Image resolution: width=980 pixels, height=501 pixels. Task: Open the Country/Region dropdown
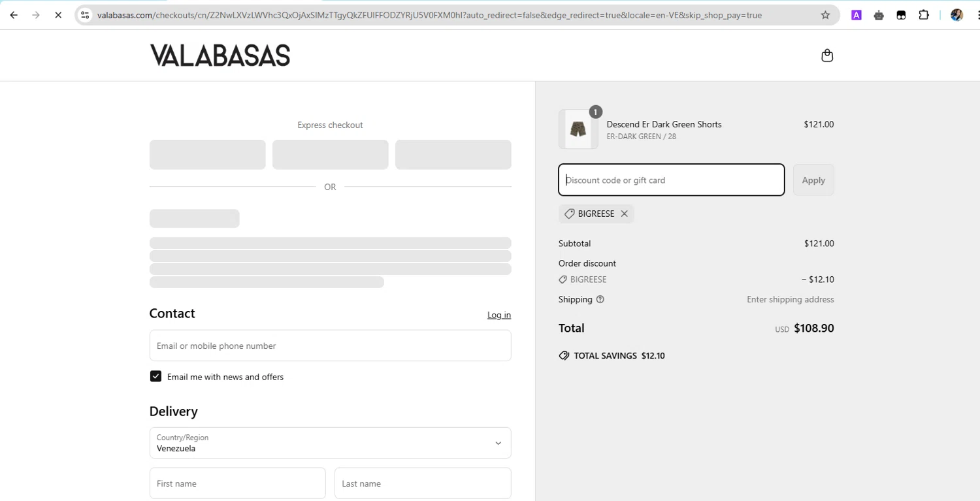(330, 443)
